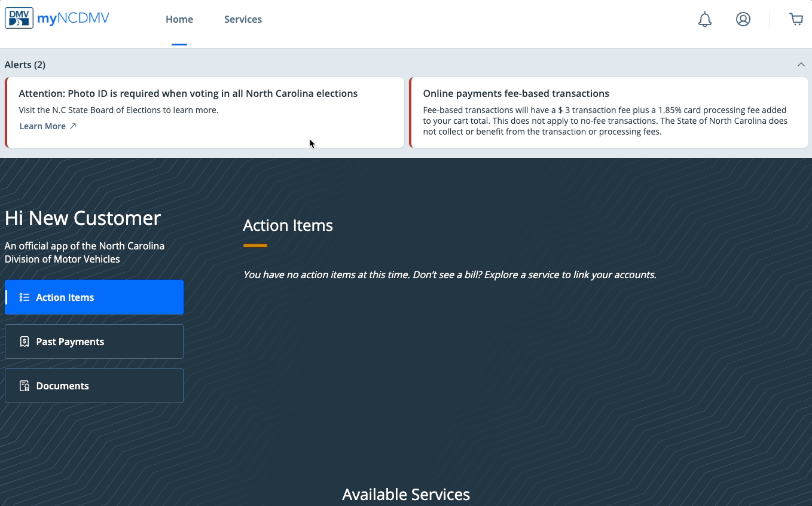Open the shopping cart icon

pos(796,20)
